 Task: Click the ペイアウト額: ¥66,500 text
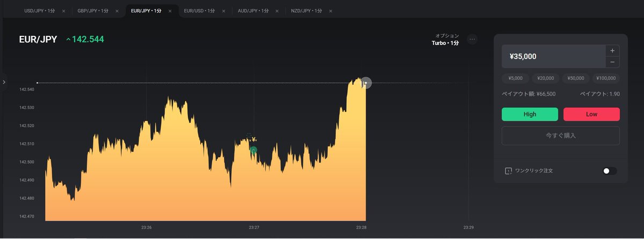(529, 94)
